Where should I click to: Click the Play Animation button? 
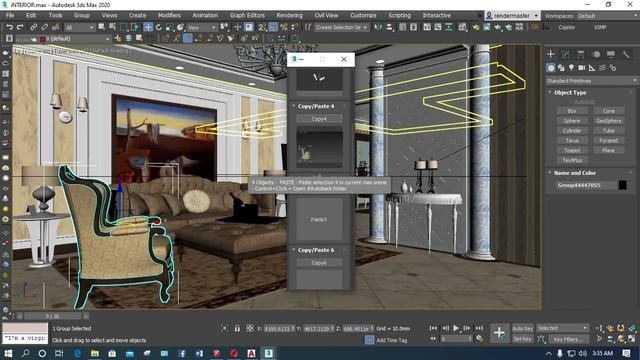point(456,328)
